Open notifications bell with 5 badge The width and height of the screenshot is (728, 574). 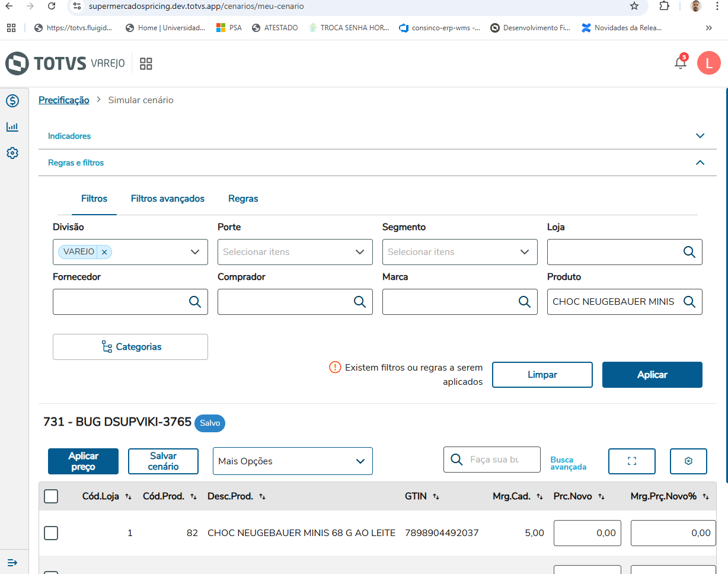coord(681,62)
